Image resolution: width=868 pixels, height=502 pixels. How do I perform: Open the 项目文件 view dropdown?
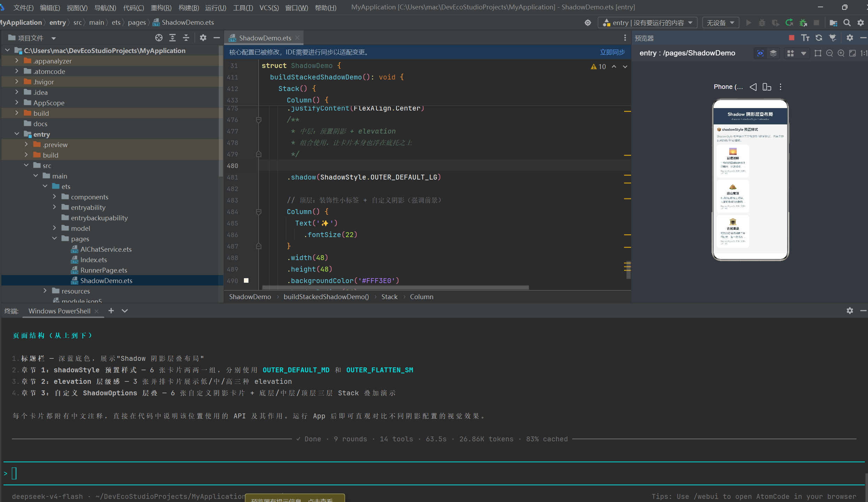pos(54,38)
